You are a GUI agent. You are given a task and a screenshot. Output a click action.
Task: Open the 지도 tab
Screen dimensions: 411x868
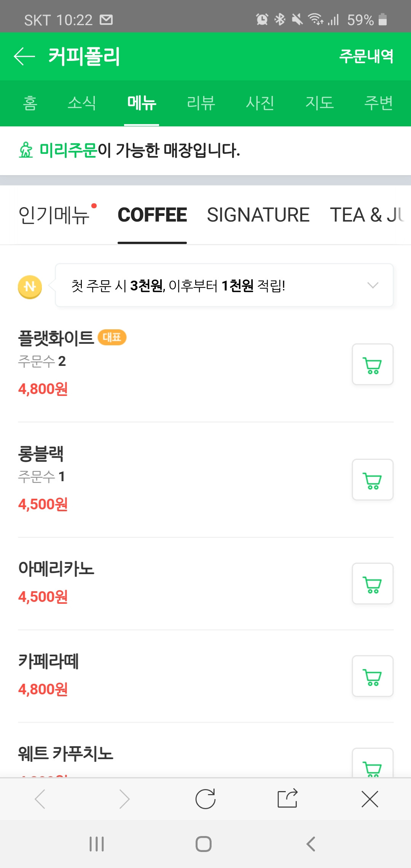click(319, 103)
